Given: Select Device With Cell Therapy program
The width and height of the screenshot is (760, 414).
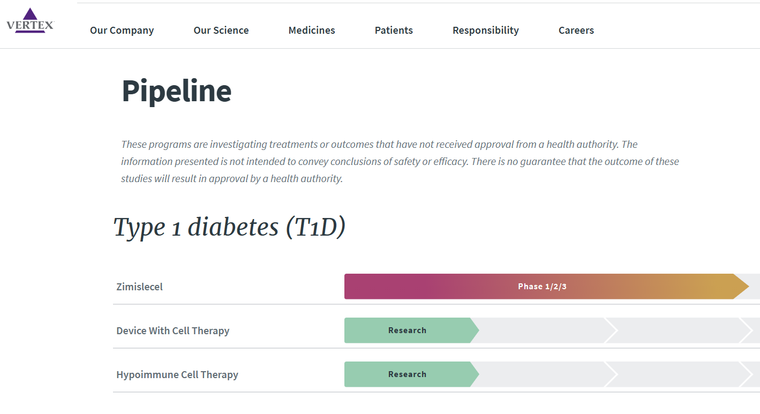Looking at the screenshot, I should pyautogui.click(x=173, y=331).
